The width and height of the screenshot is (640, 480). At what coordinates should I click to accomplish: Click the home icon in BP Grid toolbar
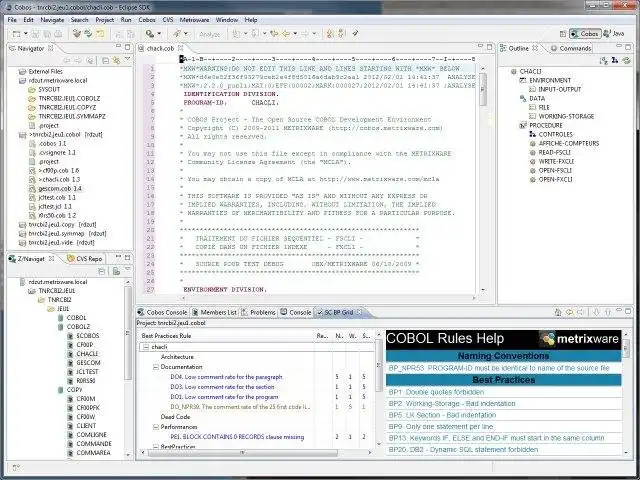click(x=558, y=312)
